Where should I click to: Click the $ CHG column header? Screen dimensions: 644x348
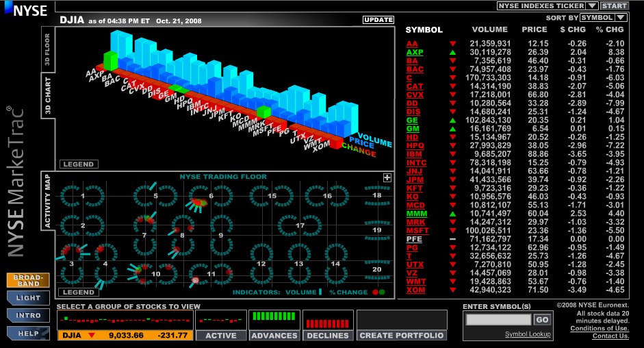[573, 29]
